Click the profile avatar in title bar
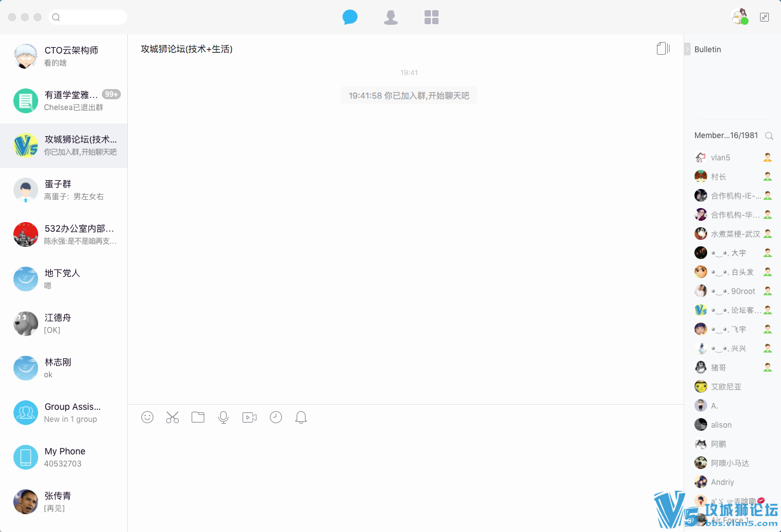 click(x=740, y=17)
